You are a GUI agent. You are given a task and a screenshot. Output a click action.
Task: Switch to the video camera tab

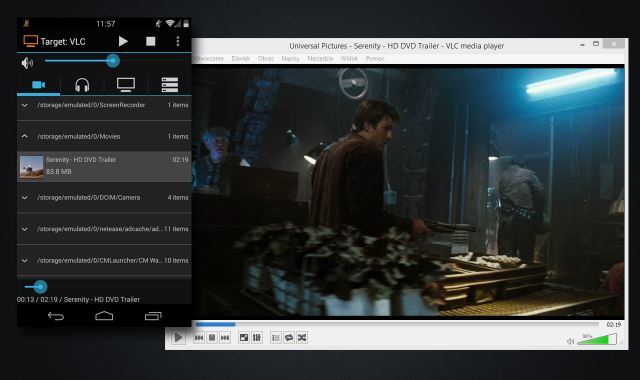coord(39,84)
